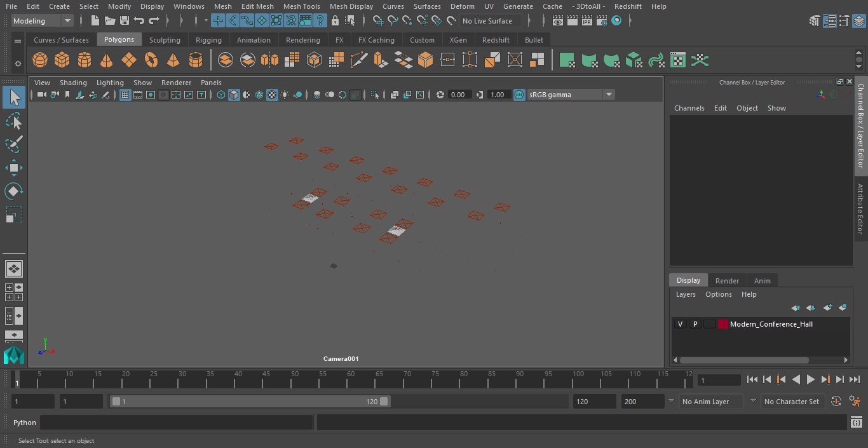Click the Python command line input
The height and width of the screenshot is (448, 868).
[177, 423]
